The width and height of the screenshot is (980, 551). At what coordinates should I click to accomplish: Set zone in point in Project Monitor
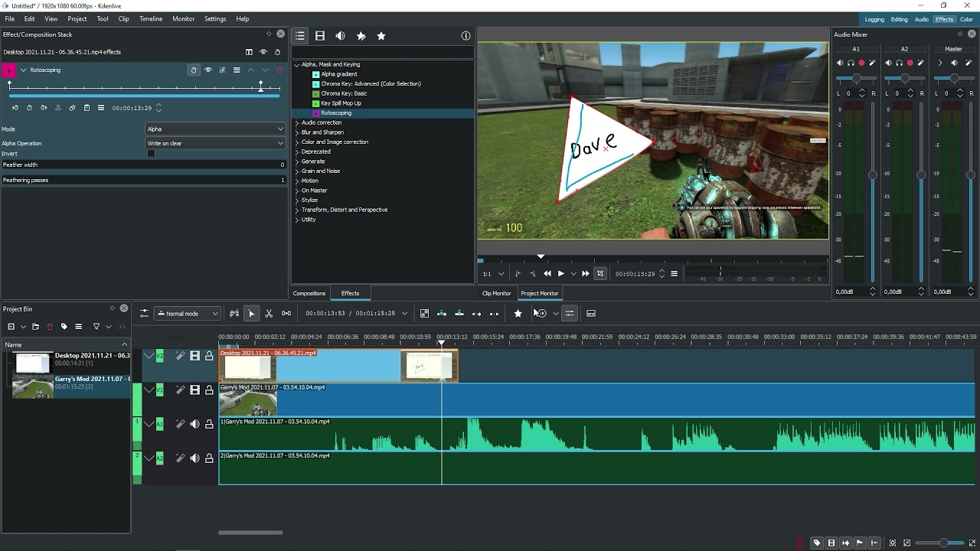coord(518,273)
